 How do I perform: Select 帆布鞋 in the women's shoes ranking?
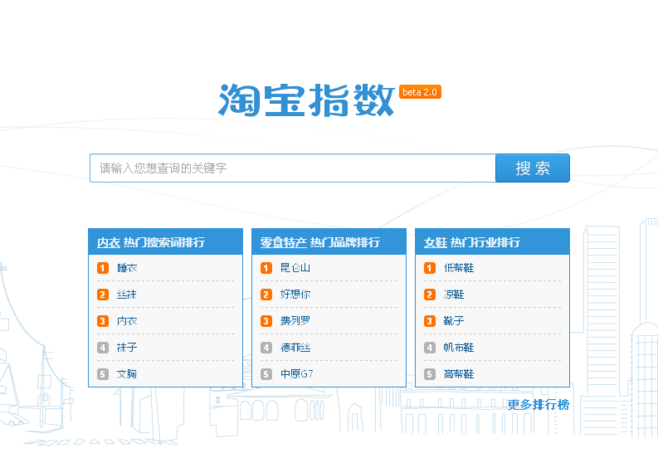[x=459, y=348]
